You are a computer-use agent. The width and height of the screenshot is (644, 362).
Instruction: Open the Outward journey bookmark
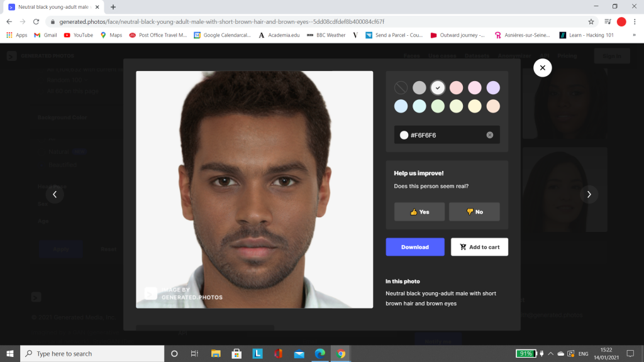point(458,35)
